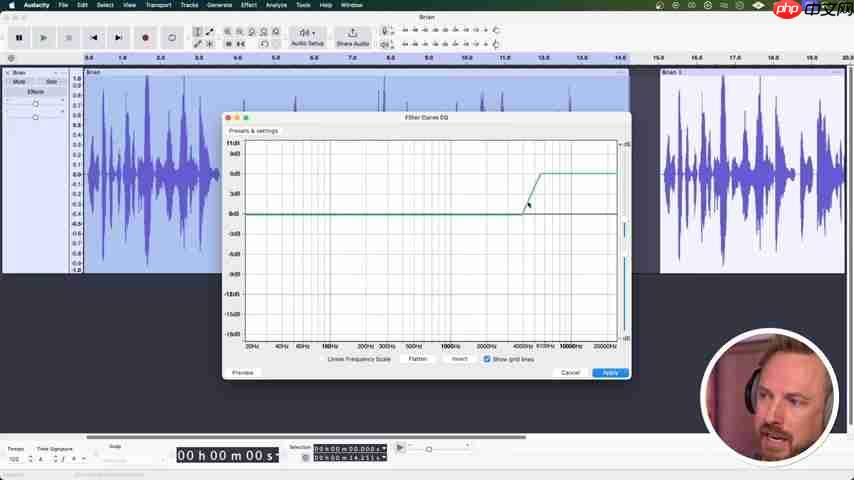Viewport: 854px width, 480px height.
Task: Open Effects panel for Brian track
Action: click(35, 92)
